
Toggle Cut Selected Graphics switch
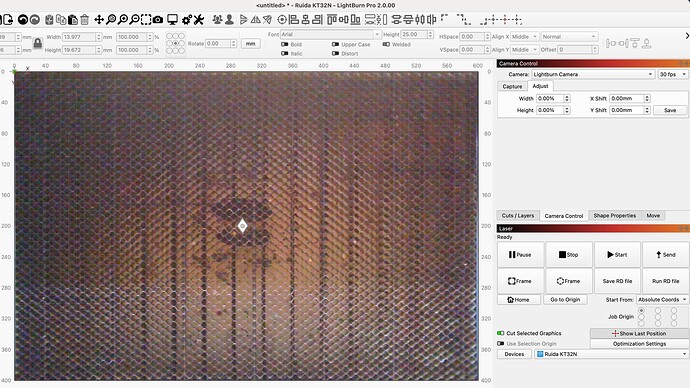tap(500, 333)
